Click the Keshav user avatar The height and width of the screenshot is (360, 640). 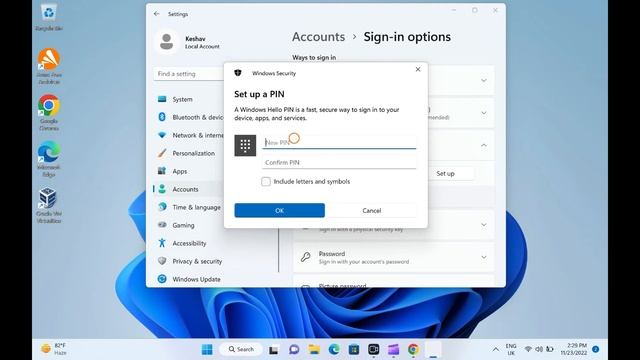(x=166, y=42)
